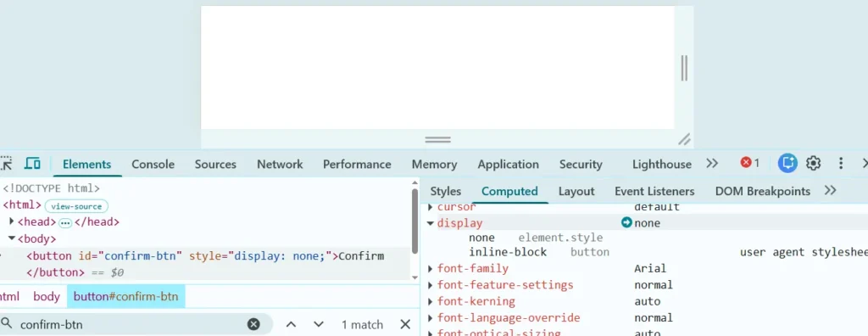Click the inline-block button rule source
Image resolution: width=868 pixels, height=336 pixels.
point(590,252)
